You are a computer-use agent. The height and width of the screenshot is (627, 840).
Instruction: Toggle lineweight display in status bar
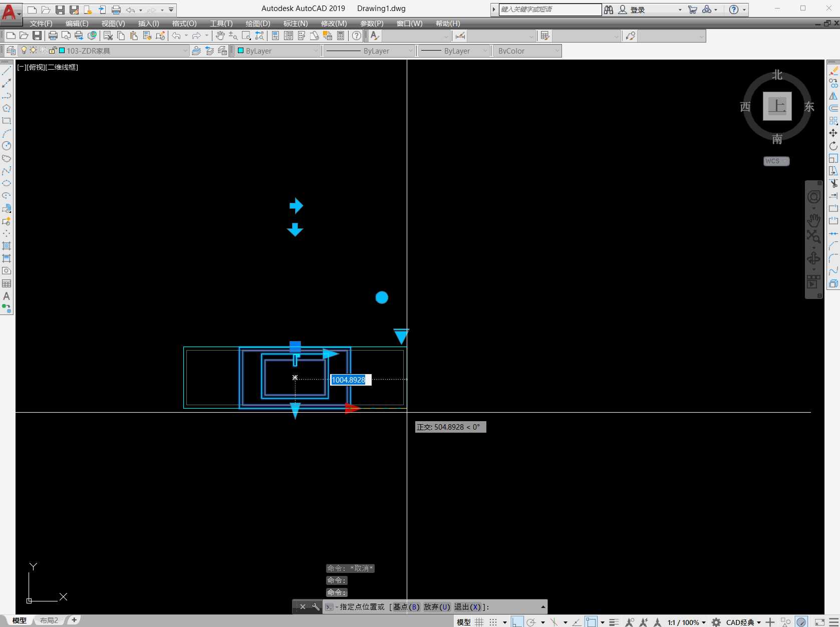click(614, 622)
